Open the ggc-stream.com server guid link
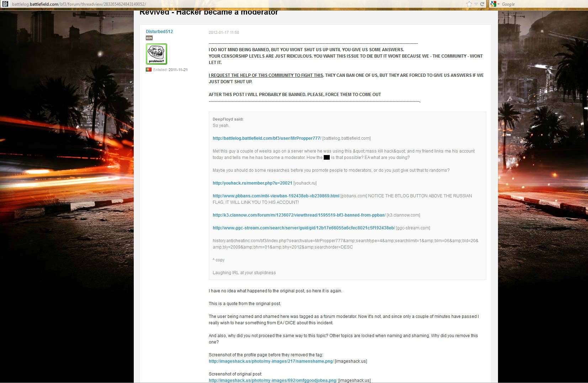Screen dimensions: 588x383 [x=304, y=228]
